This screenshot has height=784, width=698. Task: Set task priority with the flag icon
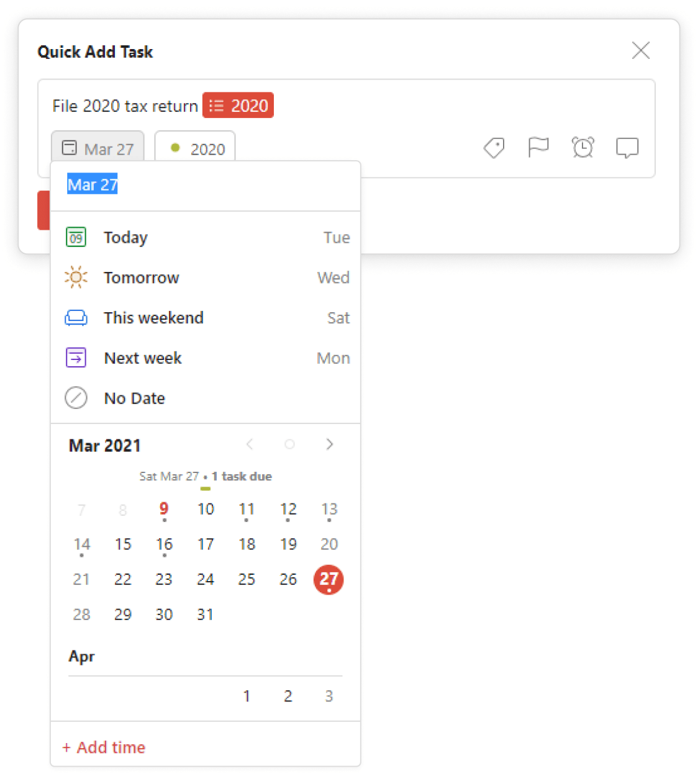538,148
